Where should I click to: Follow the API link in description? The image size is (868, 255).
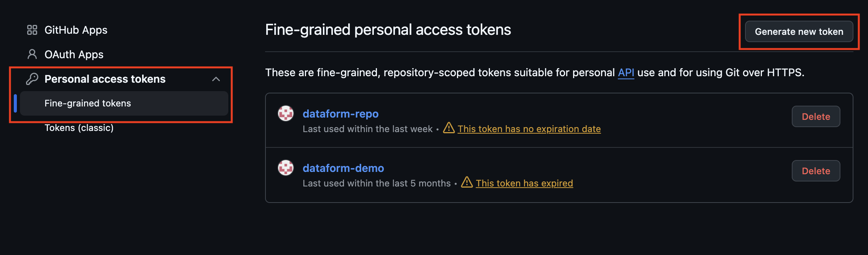626,72
